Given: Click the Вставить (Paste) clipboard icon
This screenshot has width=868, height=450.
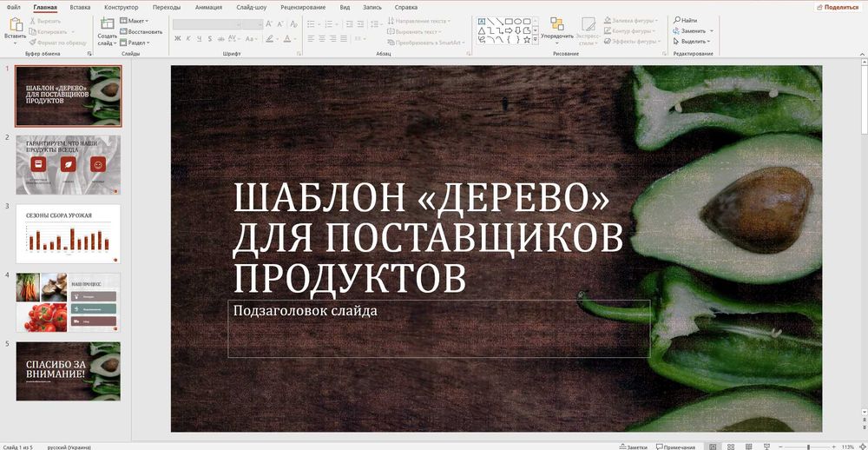Looking at the screenshot, I should tap(16, 24).
